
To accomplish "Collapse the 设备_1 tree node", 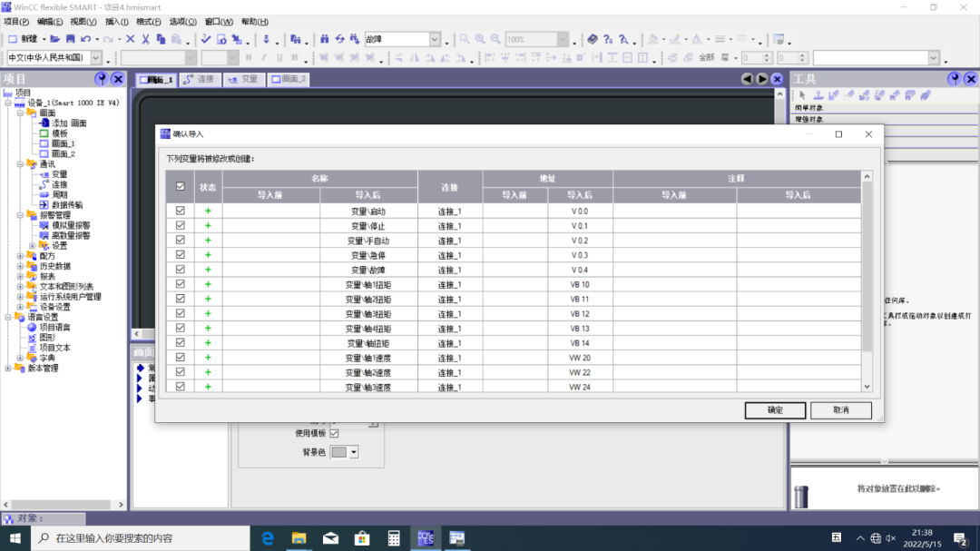I will [8, 103].
